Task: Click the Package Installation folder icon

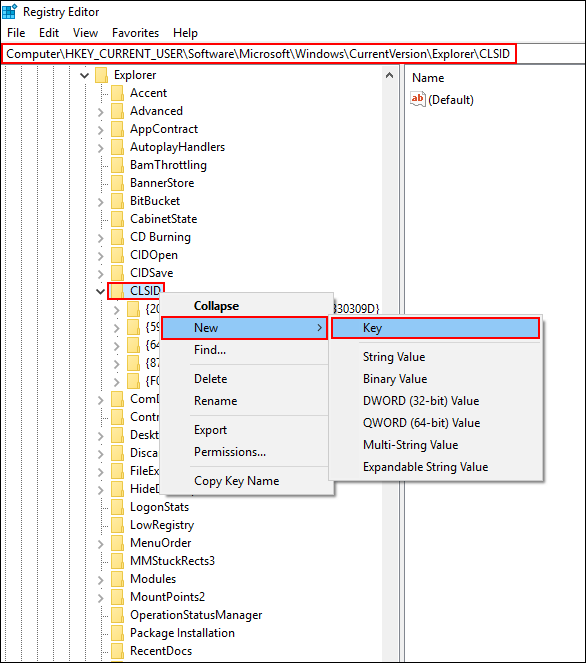Action: pos(117,633)
